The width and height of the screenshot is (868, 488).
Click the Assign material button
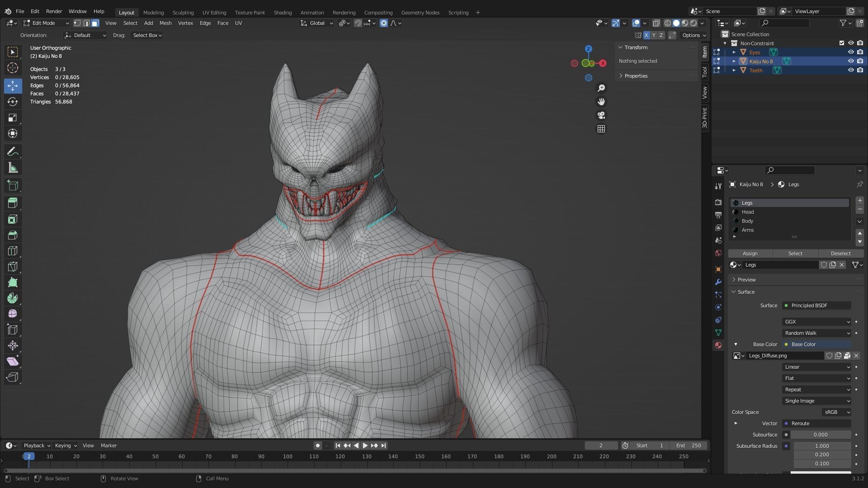(x=750, y=253)
